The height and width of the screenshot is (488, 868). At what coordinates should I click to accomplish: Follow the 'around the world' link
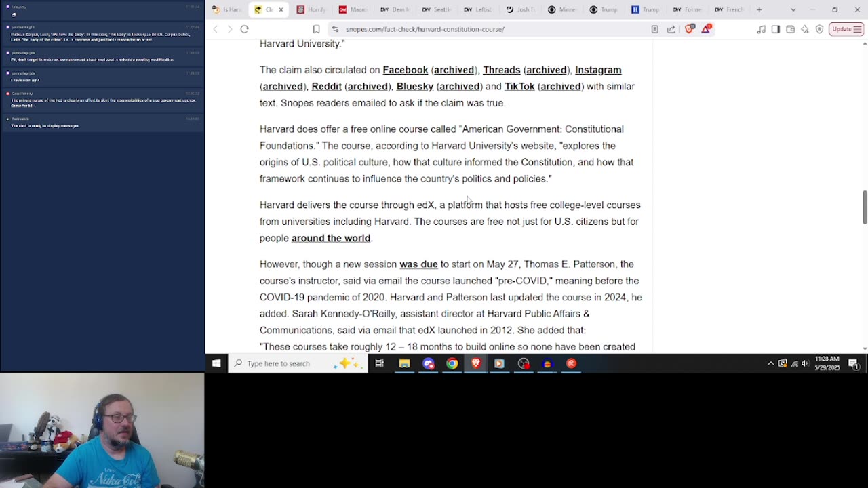click(x=331, y=238)
